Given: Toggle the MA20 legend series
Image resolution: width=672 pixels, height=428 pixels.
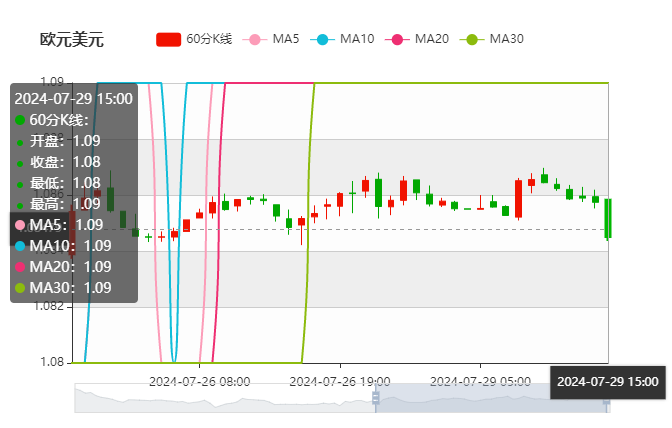Looking at the screenshot, I should pos(417,39).
